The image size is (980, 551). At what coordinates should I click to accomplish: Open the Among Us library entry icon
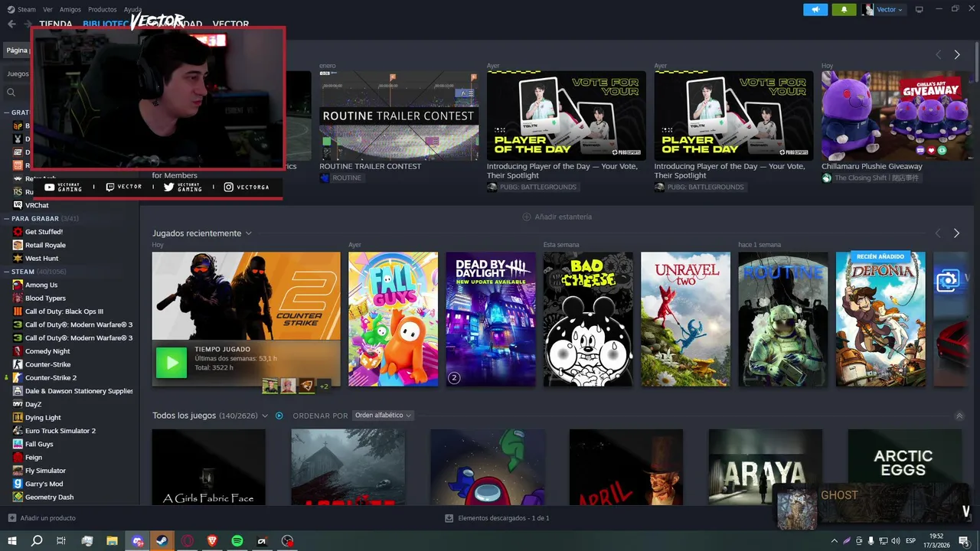[18, 285]
